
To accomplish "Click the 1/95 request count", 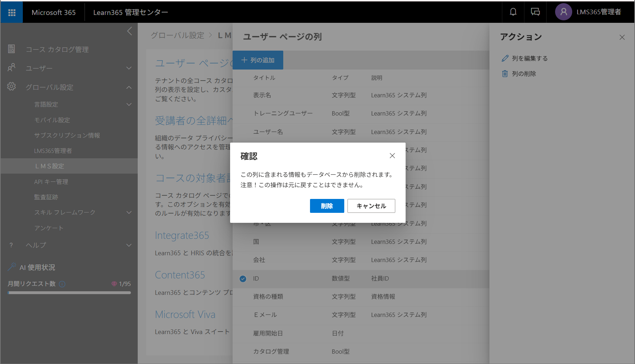I will coord(125,284).
